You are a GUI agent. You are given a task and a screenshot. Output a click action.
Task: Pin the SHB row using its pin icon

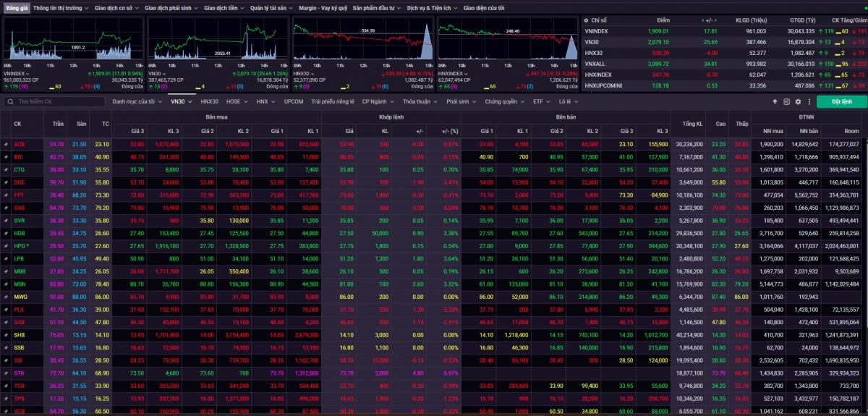point(6,334)
